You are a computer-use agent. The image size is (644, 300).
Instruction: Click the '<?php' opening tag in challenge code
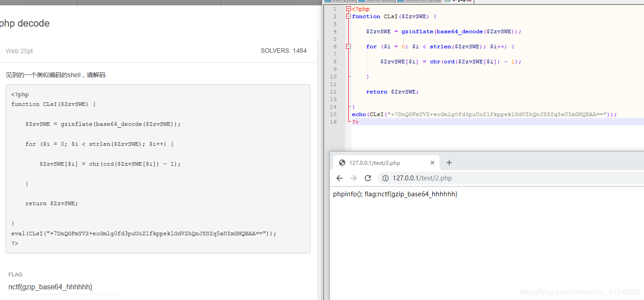coord(20,94)
